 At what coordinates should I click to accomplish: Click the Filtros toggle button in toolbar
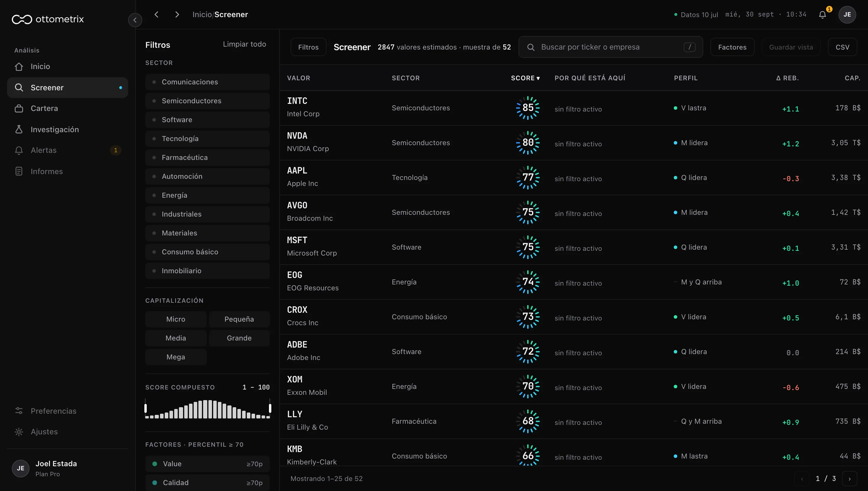click(308, 47)
